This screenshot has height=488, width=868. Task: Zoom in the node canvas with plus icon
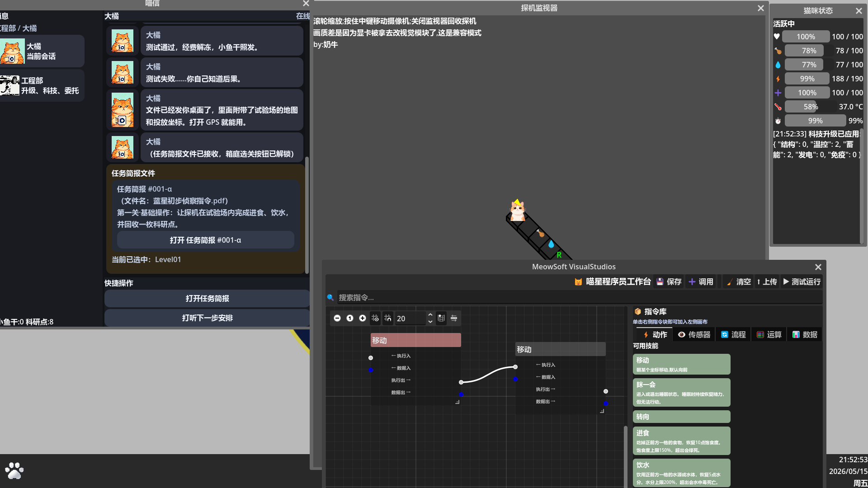click(363, 318)
